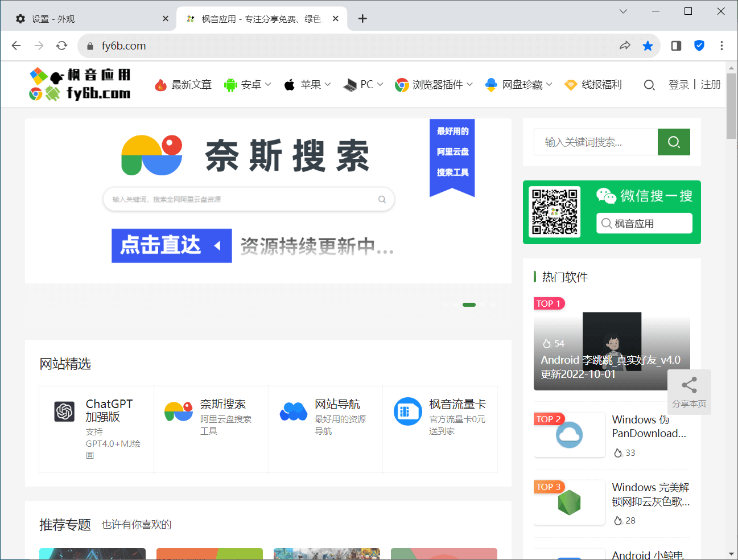Expand the 苹果 menu
The image size is (738, 560).
[x=307, y=85]
